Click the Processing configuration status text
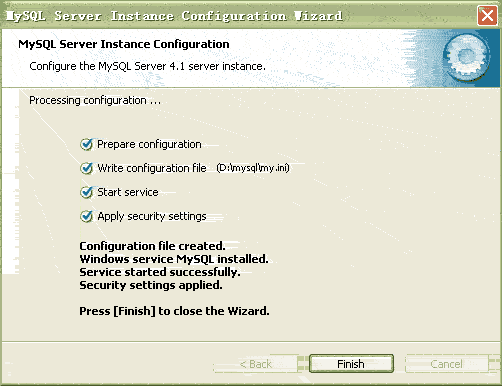This screenshot has height=386, width=502. coord(95,100)
